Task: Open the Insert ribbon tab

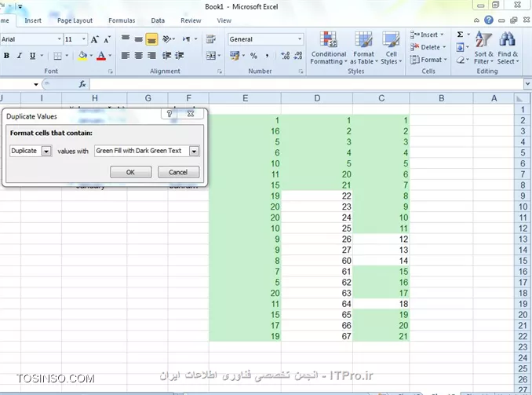Action: point(33,20)
